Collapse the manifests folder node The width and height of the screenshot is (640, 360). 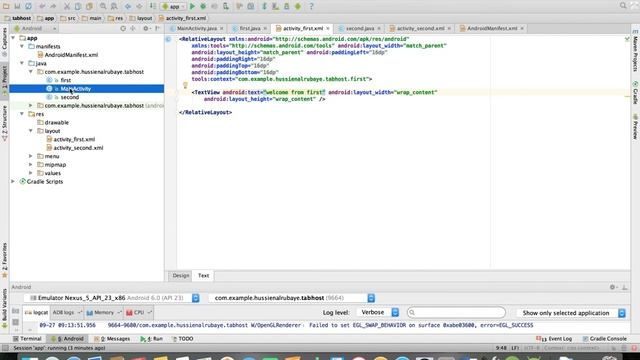coord(22,47)
